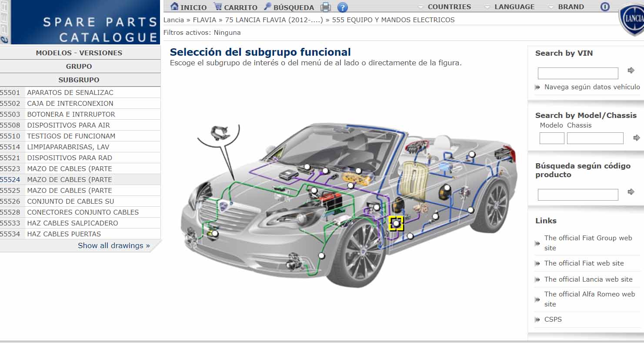
Task: Focus the Modelo input field
Action: (552, 138)
